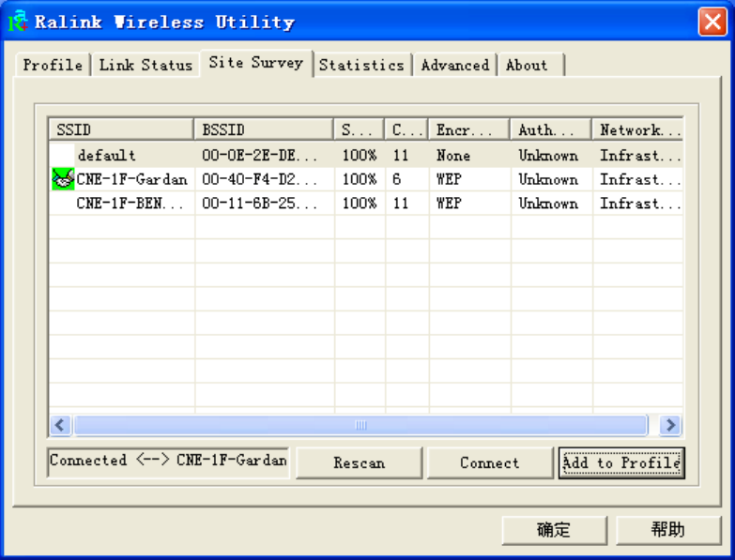
Task: Click the horizontal scrollbar thumb
Action: [x=361, y=425]
